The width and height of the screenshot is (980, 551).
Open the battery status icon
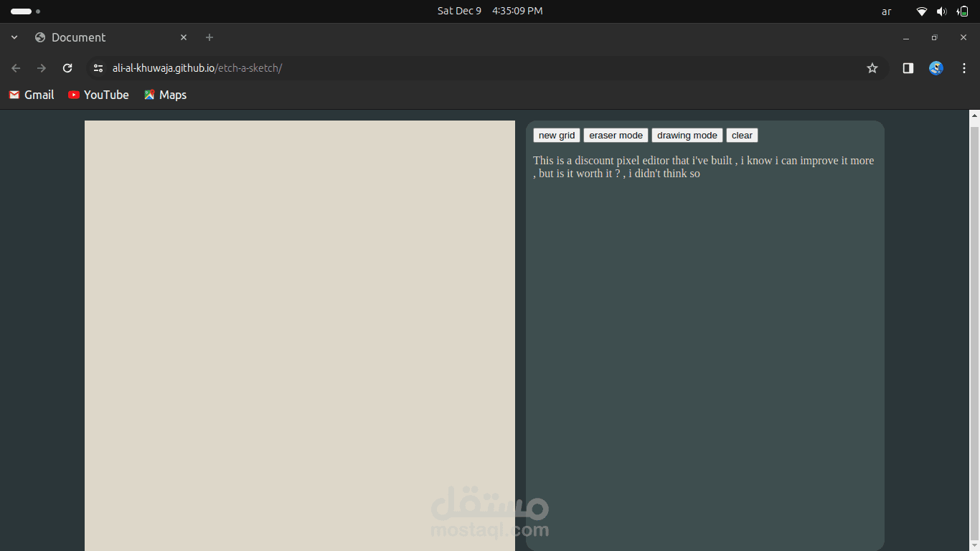pos(962,11)
